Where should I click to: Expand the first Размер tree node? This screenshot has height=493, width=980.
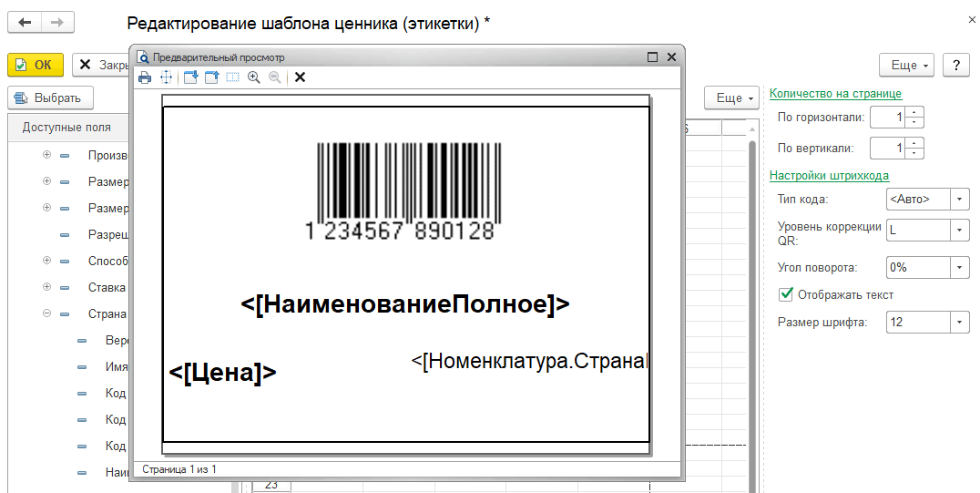(46, 180)
